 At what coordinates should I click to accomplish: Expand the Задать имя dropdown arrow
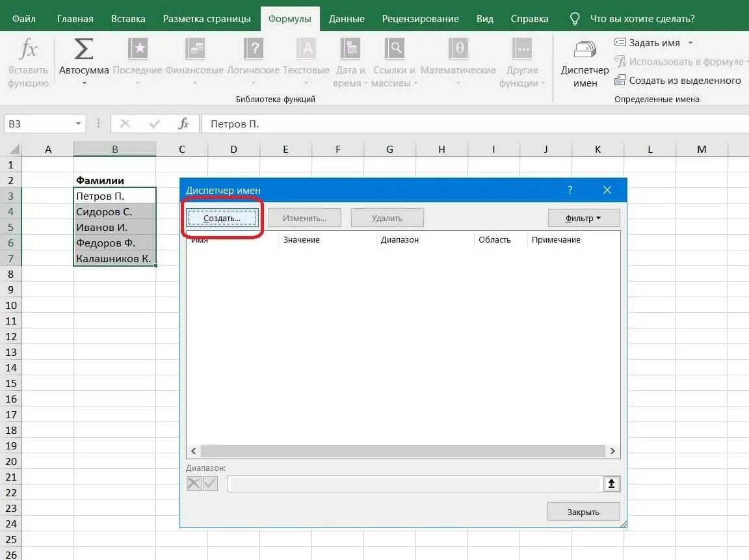690,42
